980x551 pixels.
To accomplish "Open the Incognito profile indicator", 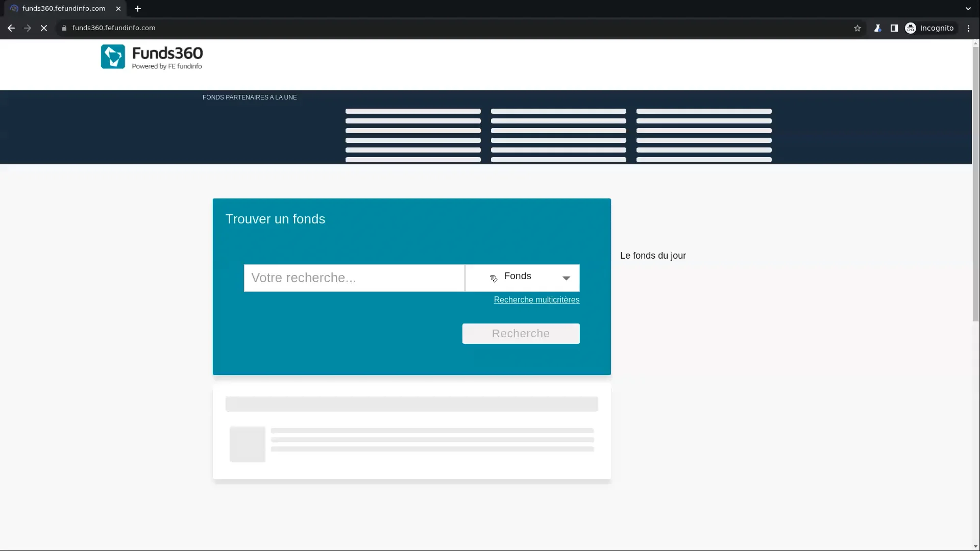I will coord(929,28).
